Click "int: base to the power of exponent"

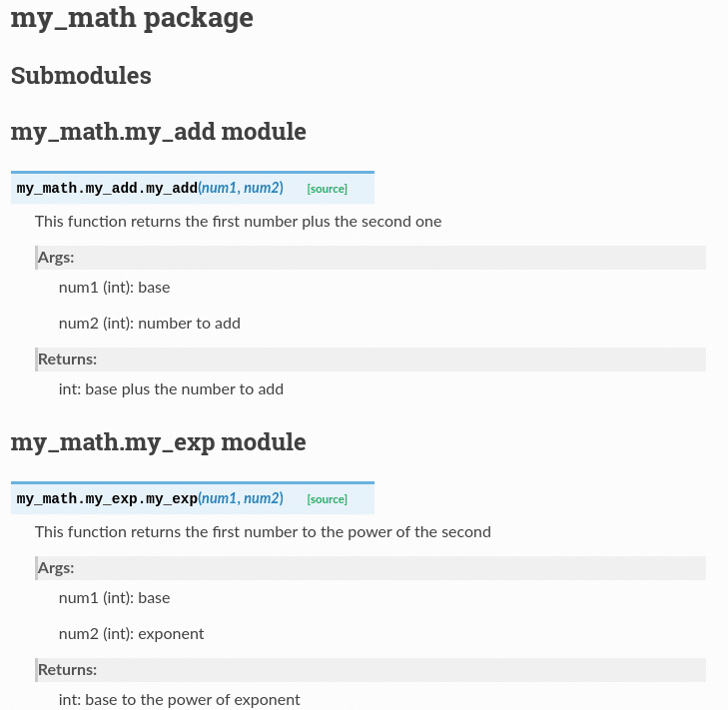pyautogui.click(x=179, y=700)
